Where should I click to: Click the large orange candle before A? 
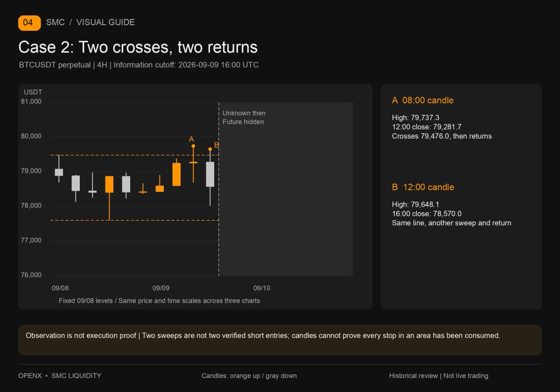pos(176,175)
